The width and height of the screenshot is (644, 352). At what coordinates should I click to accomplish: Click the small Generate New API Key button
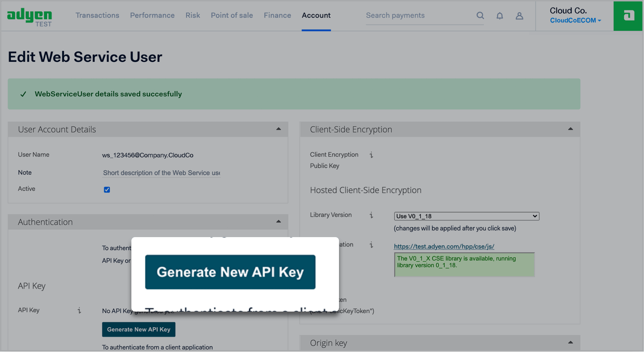click(x=138, y=329)
